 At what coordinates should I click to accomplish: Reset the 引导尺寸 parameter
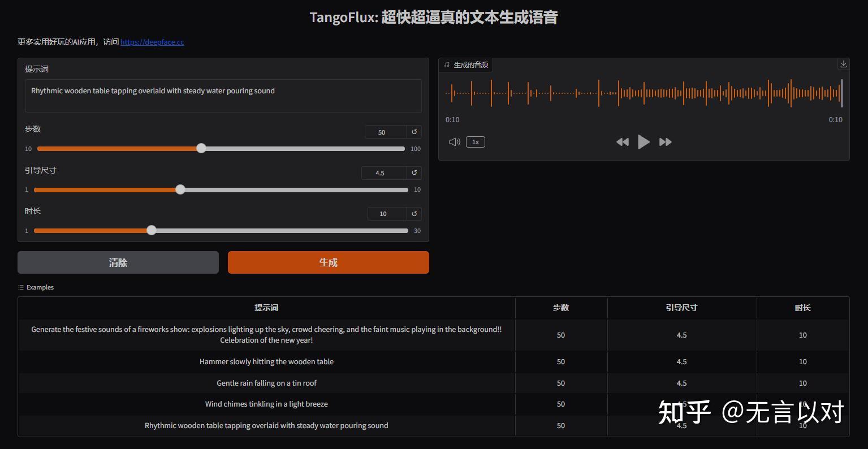414,172
